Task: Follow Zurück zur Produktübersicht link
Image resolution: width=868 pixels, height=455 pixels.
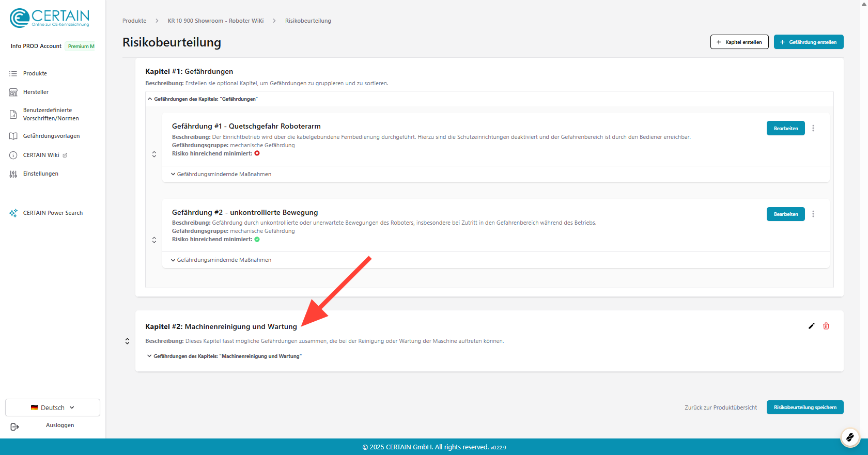Action: click(721, 407)
